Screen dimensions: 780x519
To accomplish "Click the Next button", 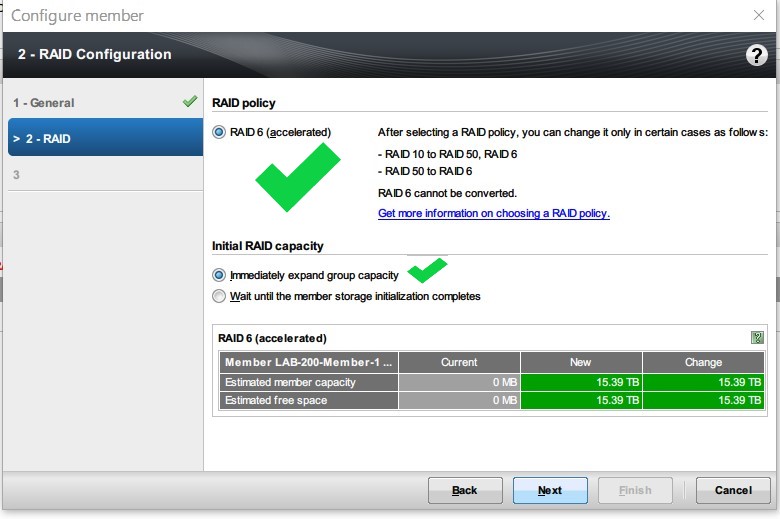I will (550, 490).
